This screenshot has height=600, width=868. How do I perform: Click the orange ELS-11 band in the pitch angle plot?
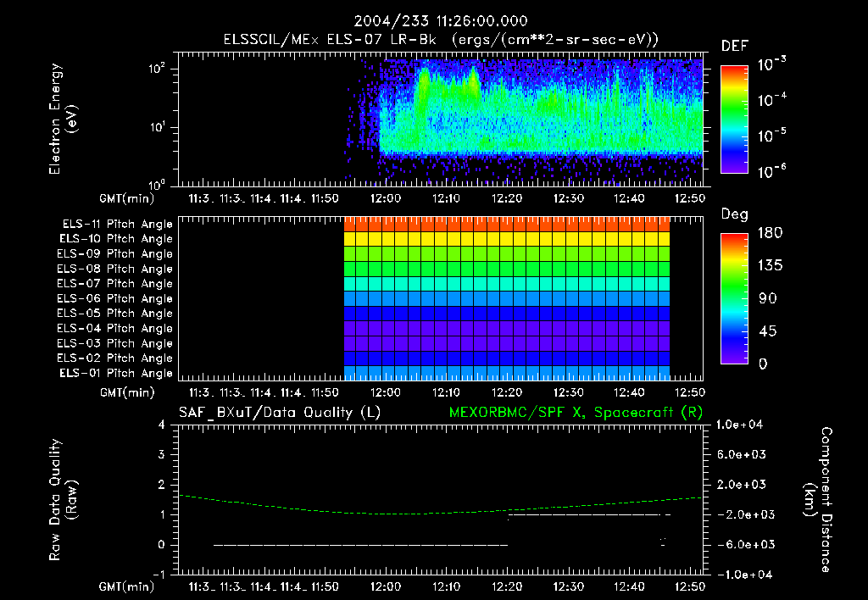(507, 224)
